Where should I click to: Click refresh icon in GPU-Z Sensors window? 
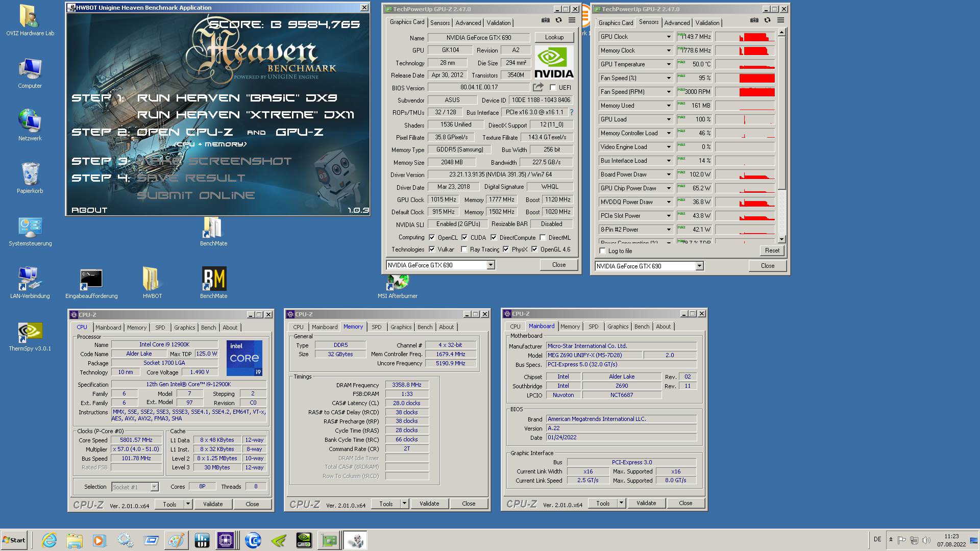point(768,20)
